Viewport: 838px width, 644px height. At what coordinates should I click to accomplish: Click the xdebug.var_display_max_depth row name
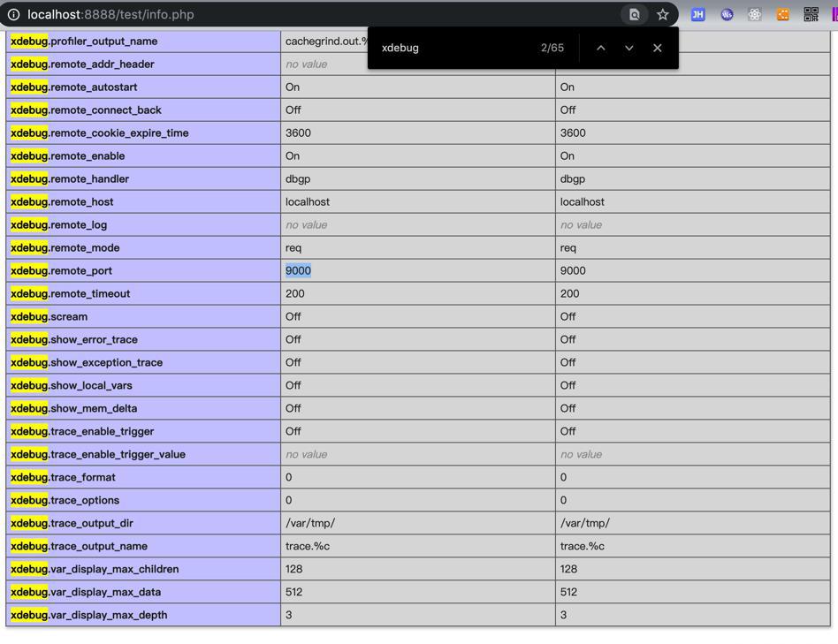coord(88,615)
